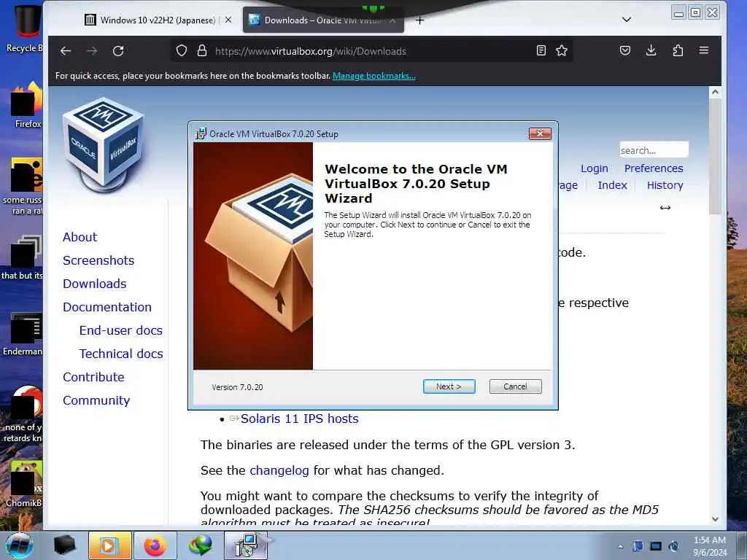Click the page width toggle arrow icon
Viewport: 747px width, 560px height.
point(665,208)
